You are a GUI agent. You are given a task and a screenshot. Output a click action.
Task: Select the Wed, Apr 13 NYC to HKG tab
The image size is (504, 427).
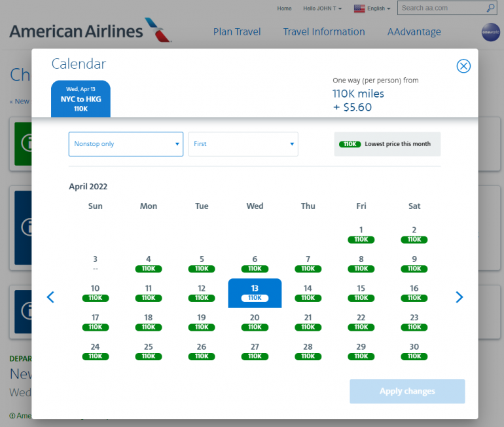(81, 99)
